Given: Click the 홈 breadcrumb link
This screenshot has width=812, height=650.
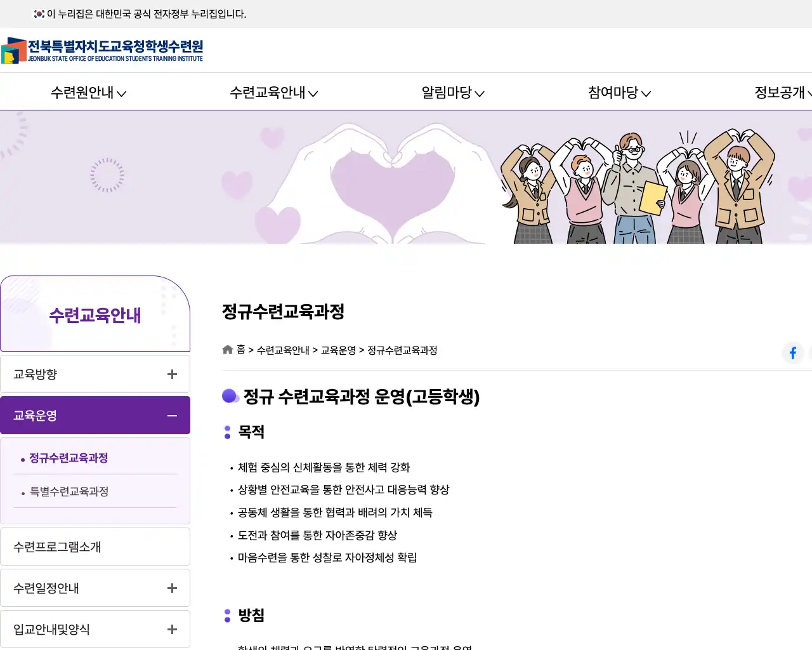Looking at the screenshot, I should pyautogui.click(x=240, y=350).
